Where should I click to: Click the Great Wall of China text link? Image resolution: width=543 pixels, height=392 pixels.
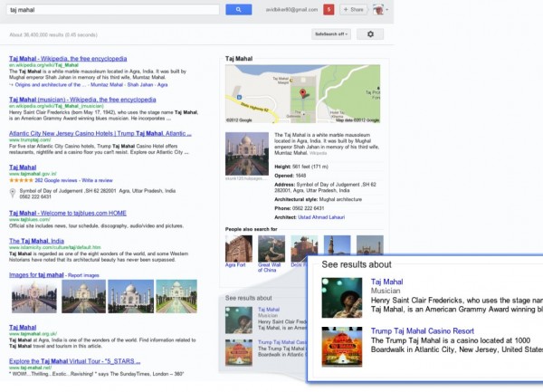269,267
